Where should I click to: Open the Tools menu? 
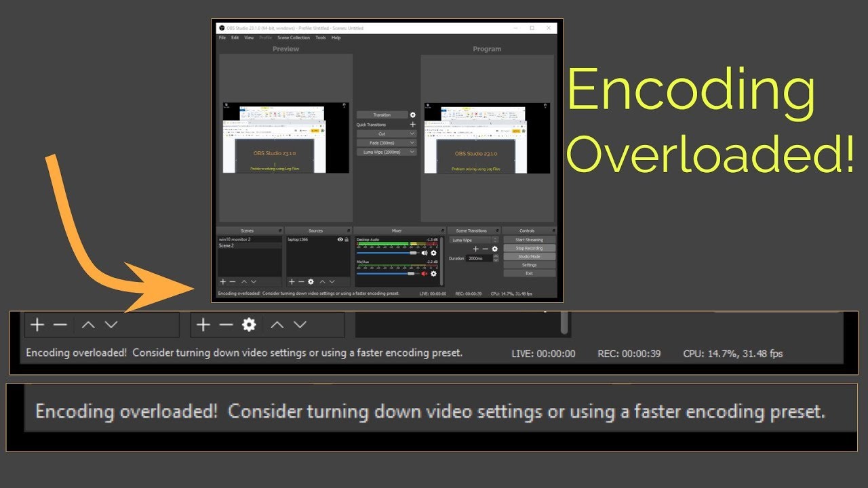click(320, 37)
